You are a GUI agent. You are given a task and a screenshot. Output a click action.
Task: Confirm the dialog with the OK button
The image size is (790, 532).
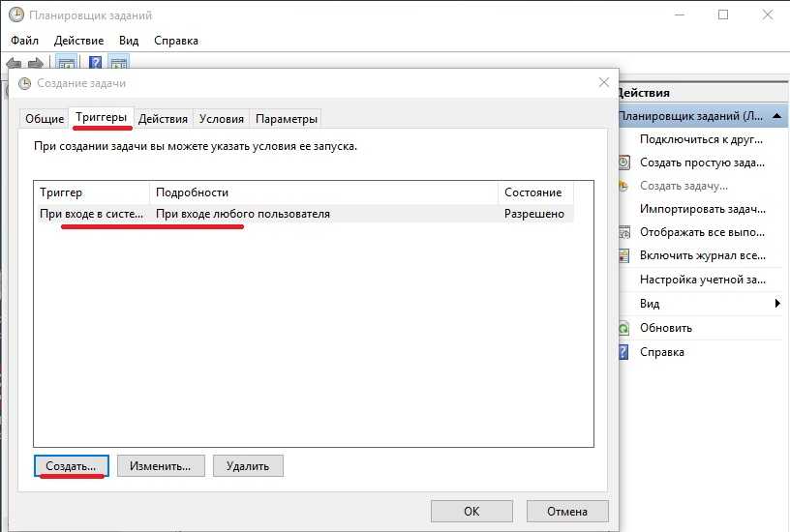click(x=471, y=512)
